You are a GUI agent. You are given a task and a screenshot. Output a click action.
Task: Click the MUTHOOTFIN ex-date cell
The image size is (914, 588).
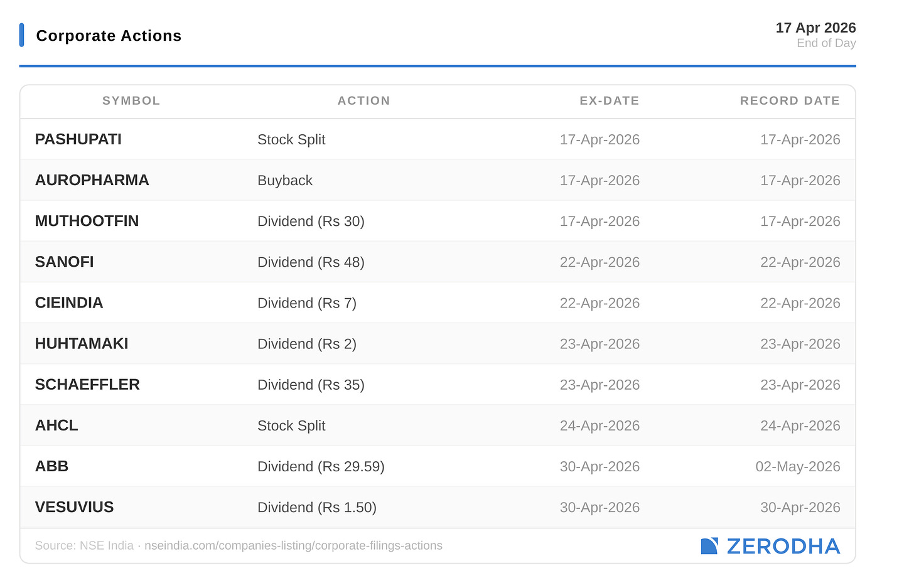pyautogui.click(x=599, y=222)
